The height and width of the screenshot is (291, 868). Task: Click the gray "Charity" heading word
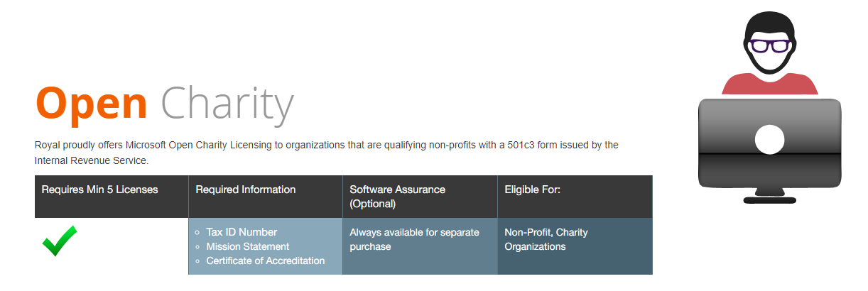[227, 105]
